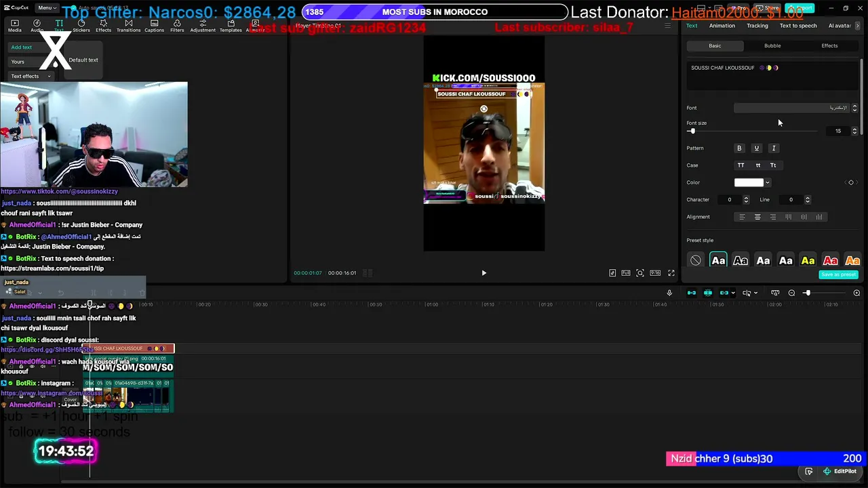Adjust the Line spacing stepper
Image resolution: width=868 pixels, height=488 pixels.
[807, 200]
